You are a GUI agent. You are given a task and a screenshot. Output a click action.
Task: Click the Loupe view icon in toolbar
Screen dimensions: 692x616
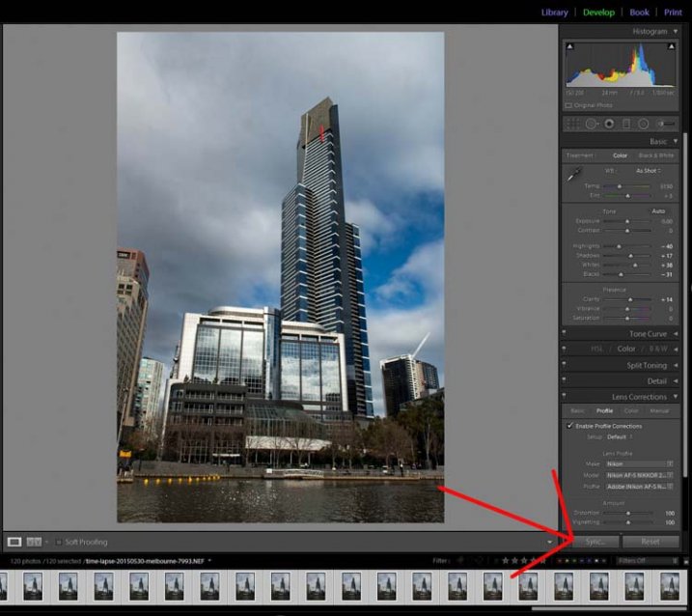point(14,542)
